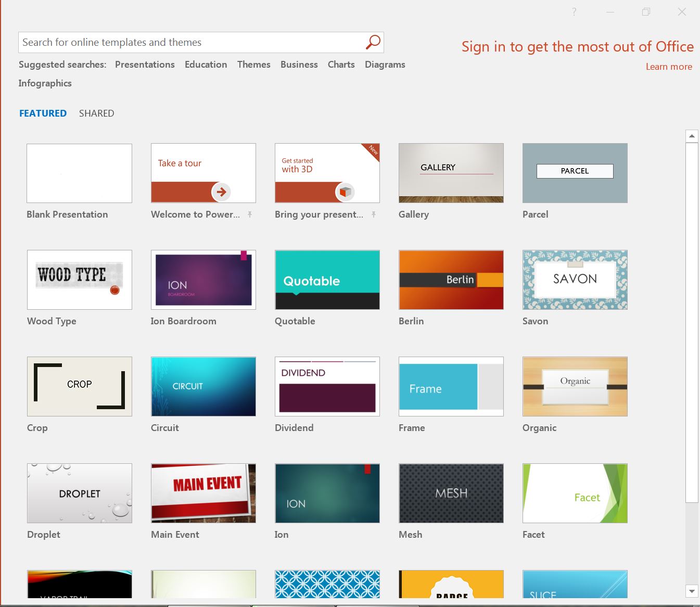The width and height of the screenshot is (700, 607).
Task: Choose the Berlin theme thumbnail
Action: click(451, 280)
